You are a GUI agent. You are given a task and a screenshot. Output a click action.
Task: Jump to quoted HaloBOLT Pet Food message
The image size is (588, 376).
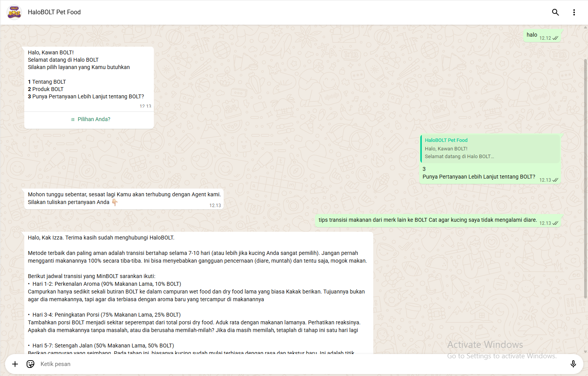click(x=490, y=148)
